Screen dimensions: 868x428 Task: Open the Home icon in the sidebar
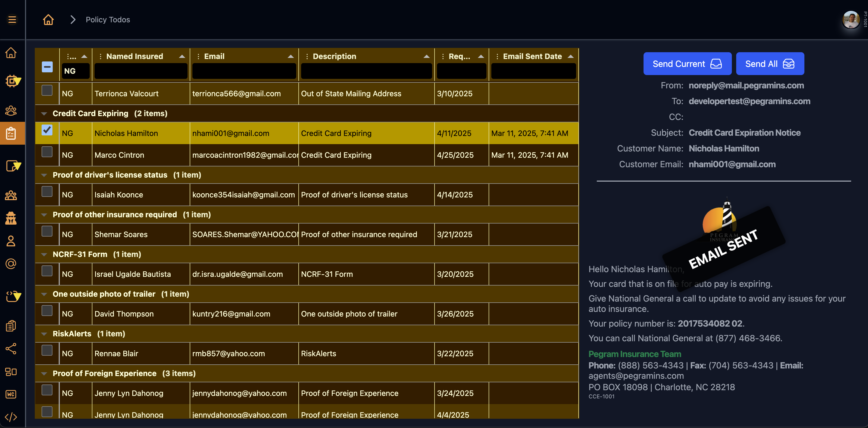[x=11, y=53]
